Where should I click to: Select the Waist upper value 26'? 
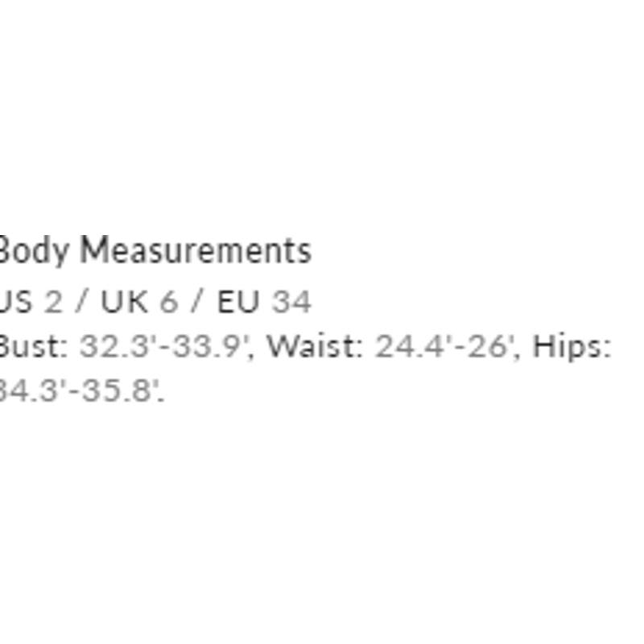(x=487, y=347)
